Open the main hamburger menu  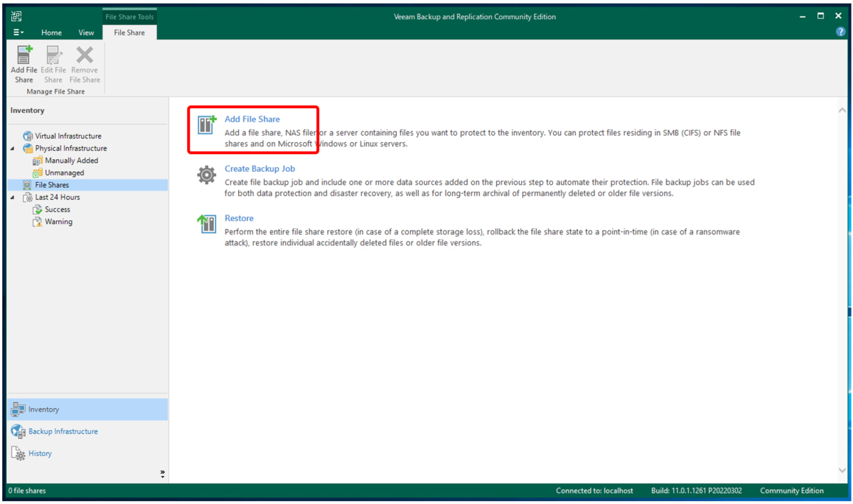point(18,33)
